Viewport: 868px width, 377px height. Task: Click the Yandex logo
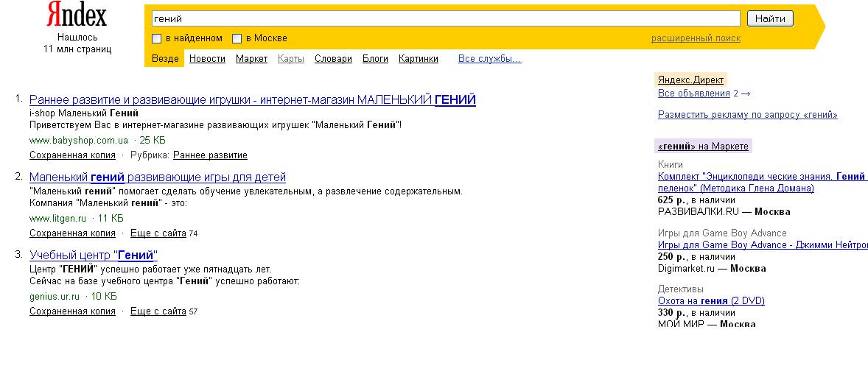click(x=77, y=15)
